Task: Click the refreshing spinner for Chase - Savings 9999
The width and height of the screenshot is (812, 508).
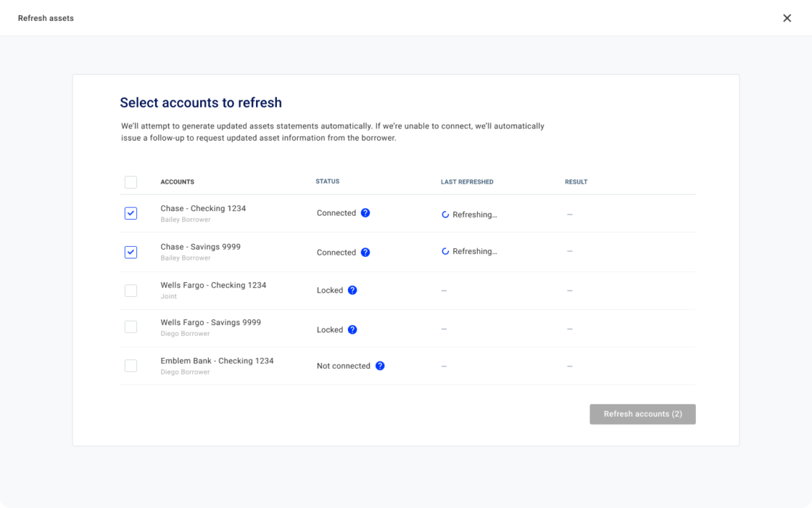Action: coord(445,251)
